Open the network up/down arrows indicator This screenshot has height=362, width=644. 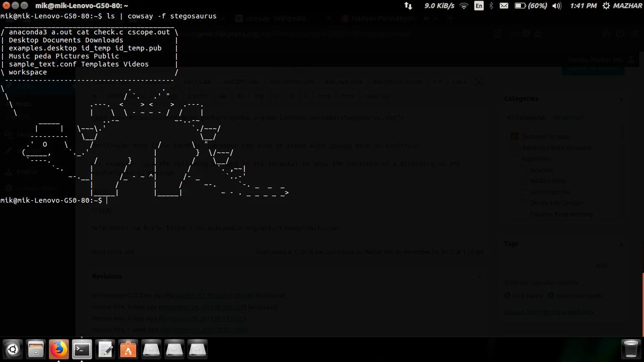point(408,6)
